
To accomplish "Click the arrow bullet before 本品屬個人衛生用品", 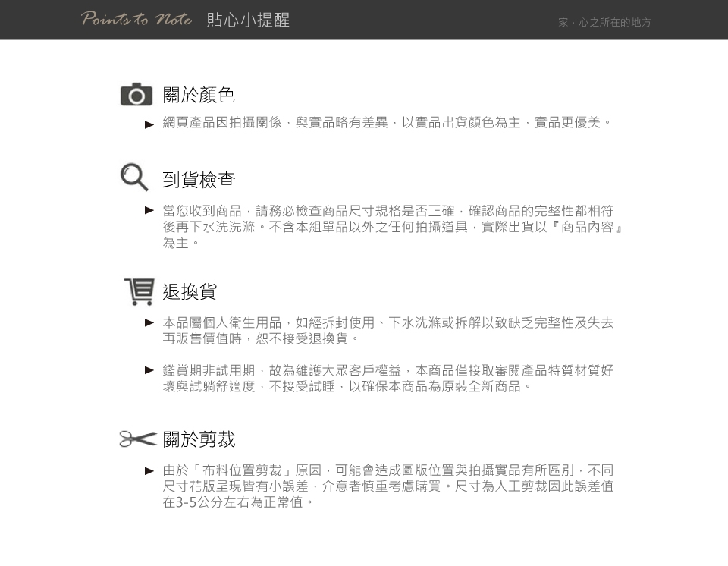I will (149, 322).
